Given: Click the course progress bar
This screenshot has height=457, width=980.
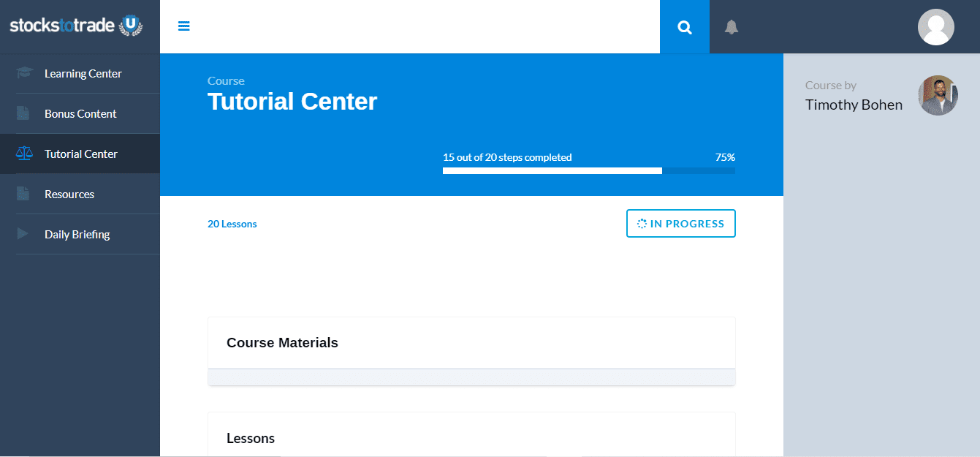Looking at the screenshot, I should (x=589, y=170).
